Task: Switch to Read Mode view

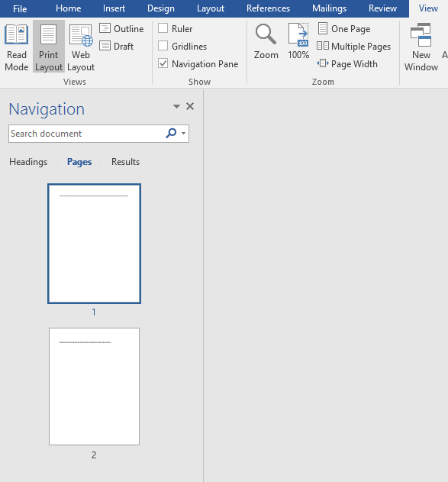Action: coord(17,47)
